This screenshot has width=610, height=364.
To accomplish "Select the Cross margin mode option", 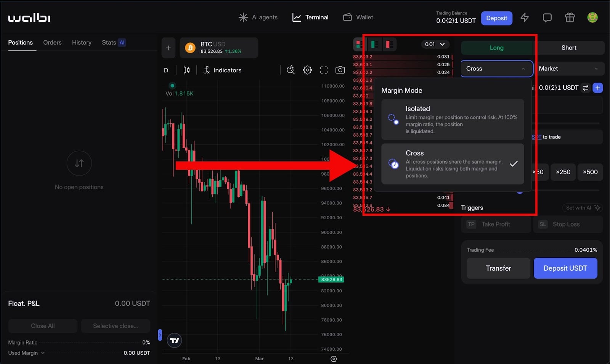I will click(x=453, y=164).
